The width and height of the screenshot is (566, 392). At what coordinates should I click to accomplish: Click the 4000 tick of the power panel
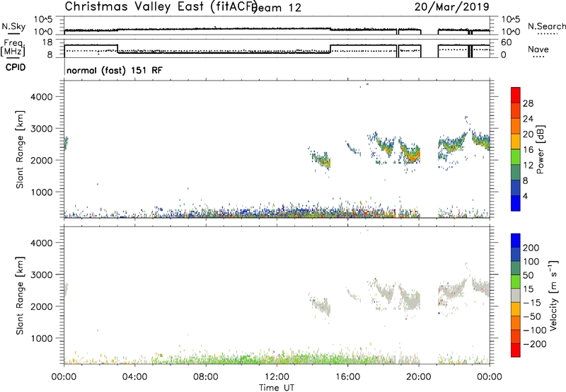pyautogui.click(x=41, y=97)
